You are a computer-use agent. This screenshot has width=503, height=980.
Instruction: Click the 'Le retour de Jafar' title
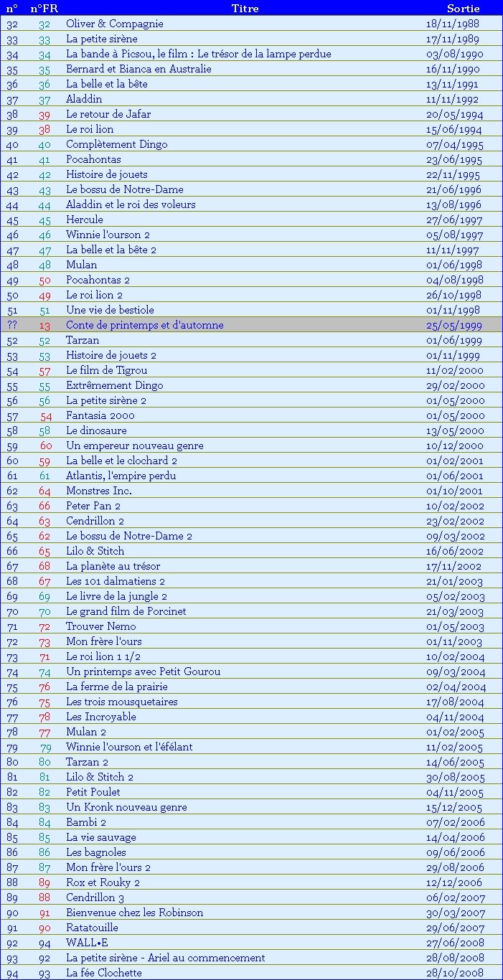pyautogui.click(x=108, y=114)
